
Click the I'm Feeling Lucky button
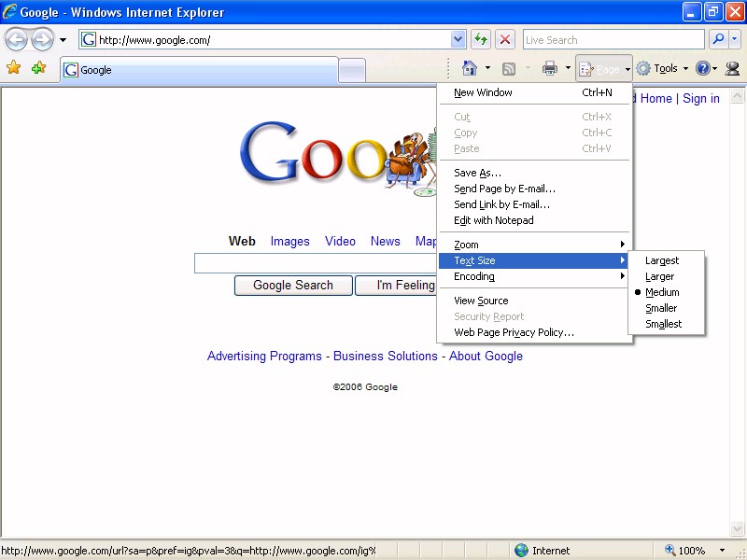tap(396, 286)
